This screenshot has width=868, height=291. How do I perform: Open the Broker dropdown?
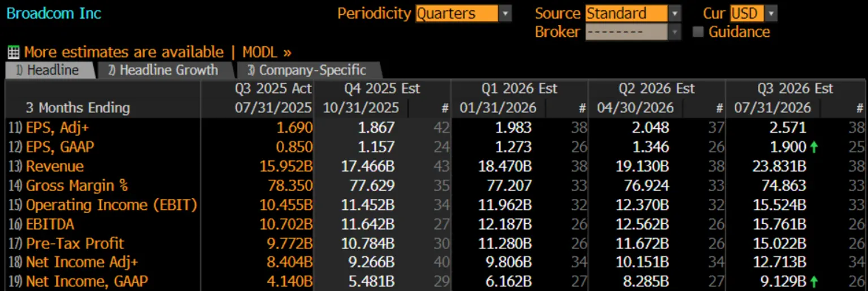tap(633, 32)
